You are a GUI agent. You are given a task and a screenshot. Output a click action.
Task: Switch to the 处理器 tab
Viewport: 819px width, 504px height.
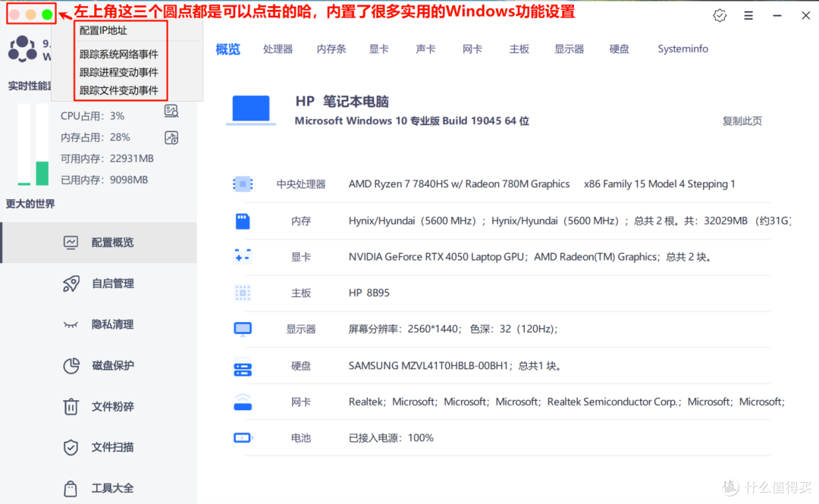(x=278, y=49)
